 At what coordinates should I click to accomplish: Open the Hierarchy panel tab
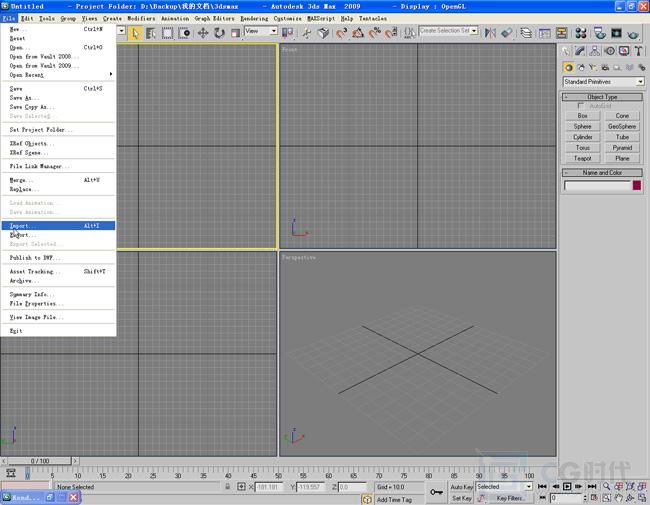coord(594,51)
